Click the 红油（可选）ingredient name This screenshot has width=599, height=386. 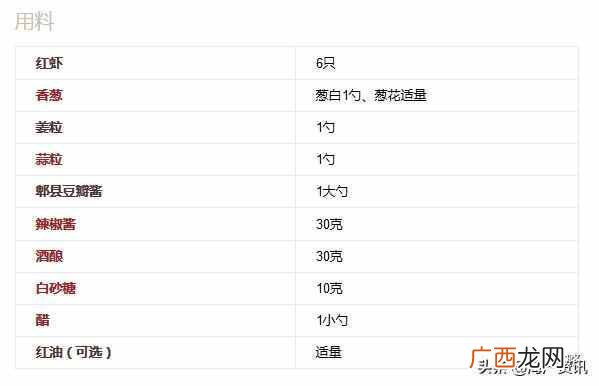73,352
